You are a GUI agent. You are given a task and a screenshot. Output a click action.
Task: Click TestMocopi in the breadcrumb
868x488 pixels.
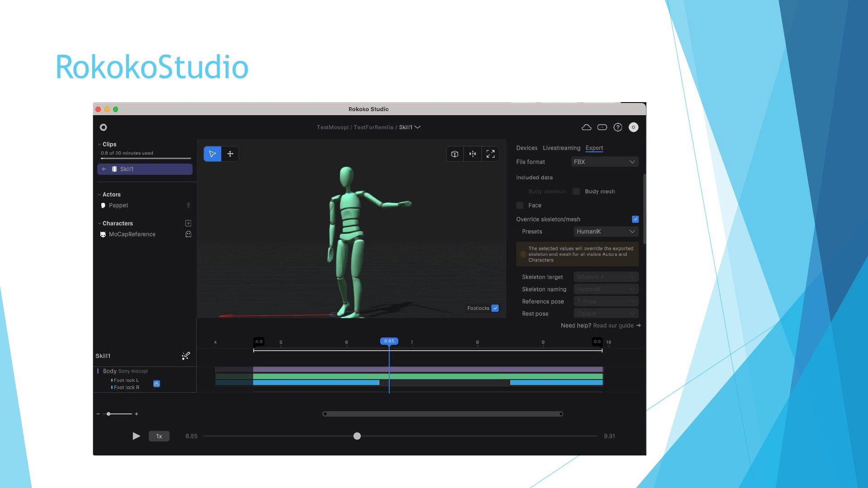(x=332, y=127)
